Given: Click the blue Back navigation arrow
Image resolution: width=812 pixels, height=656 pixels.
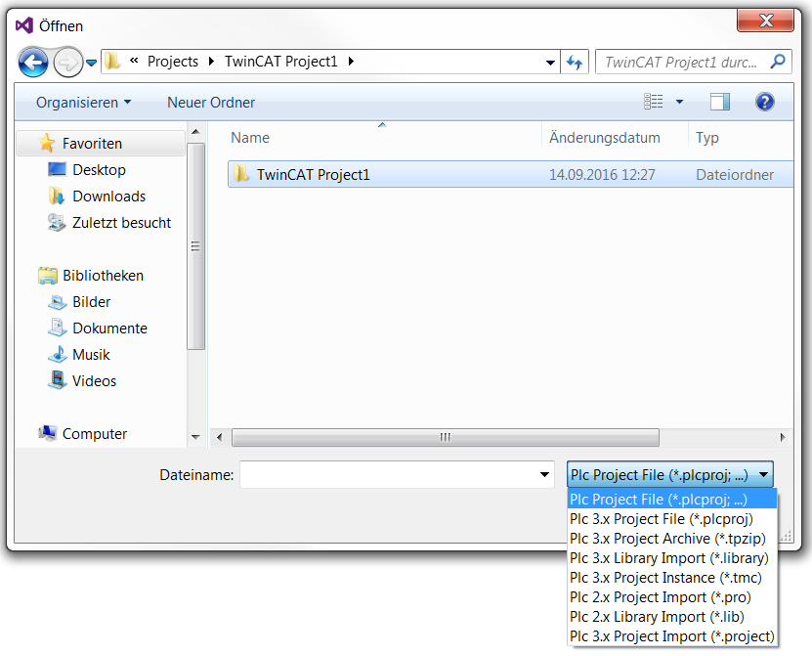Looking at the screenshot, I should [33, 63].
